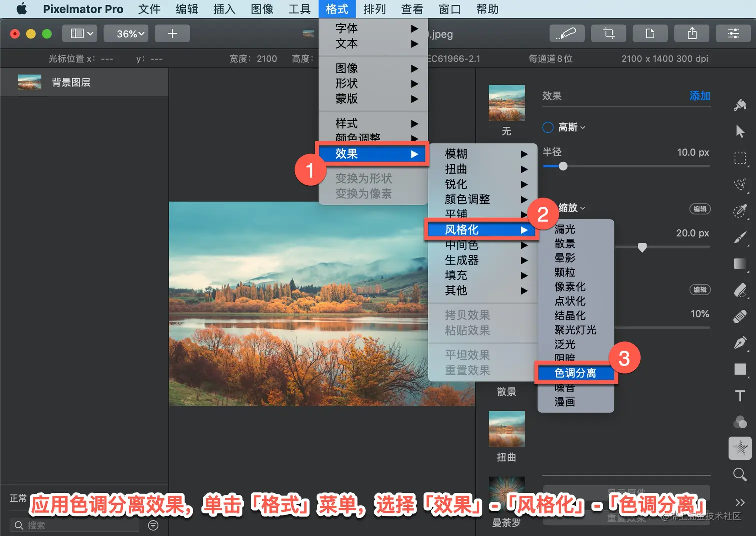Screen dimensions: 756x536
Task: Select the Paint brush tool
Action: (x=740, y=237)
